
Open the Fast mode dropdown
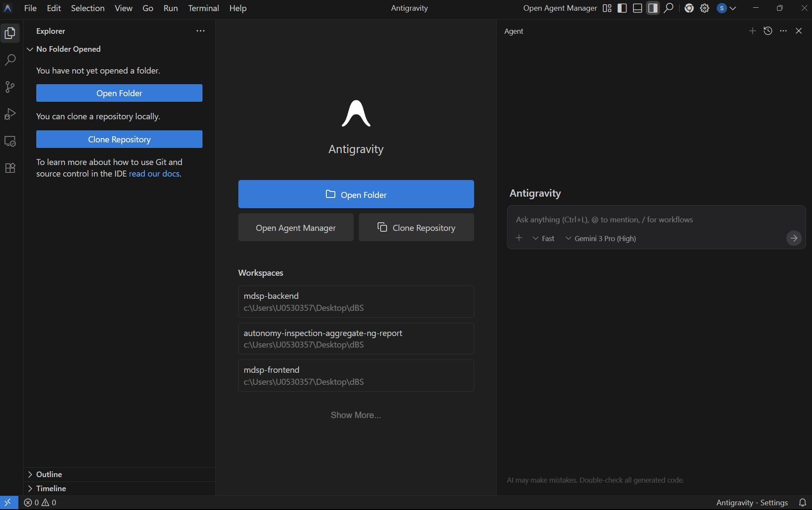(543, 239)
